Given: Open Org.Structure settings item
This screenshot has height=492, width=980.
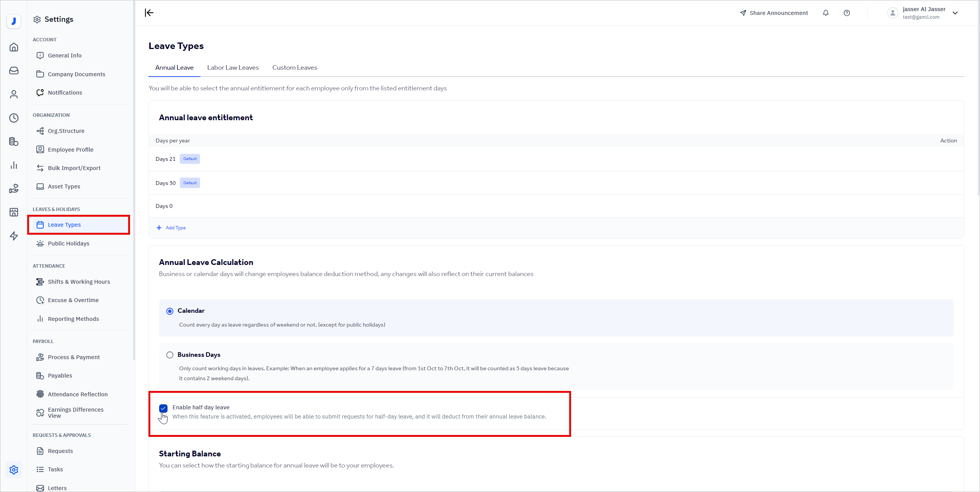Looking at the screenshot, I should 66,131.
